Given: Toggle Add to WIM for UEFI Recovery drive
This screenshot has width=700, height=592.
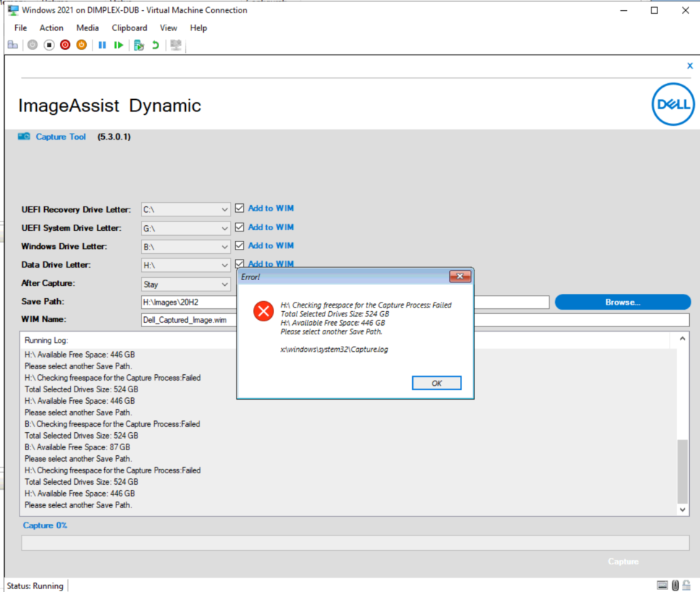Looking at the screenshot, I should [x=240, y=208].
